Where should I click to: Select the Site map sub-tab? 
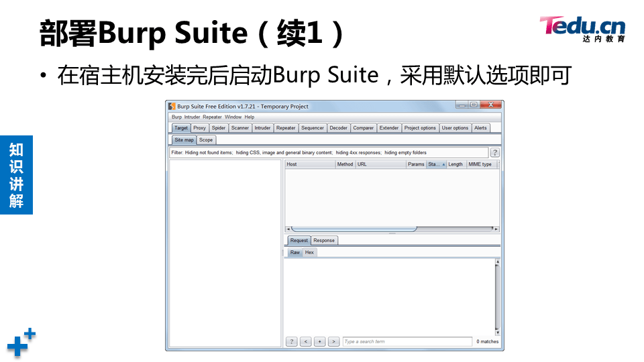[184, 140]
